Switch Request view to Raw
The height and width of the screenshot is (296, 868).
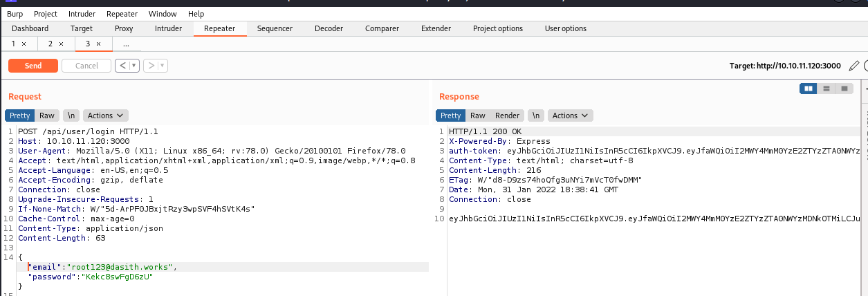click(47, 115)
